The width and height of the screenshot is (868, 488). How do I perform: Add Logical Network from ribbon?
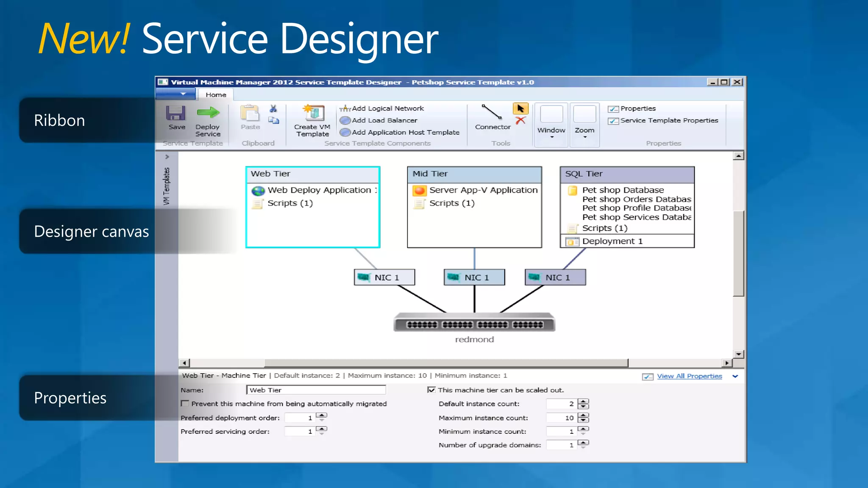(381, 108)
